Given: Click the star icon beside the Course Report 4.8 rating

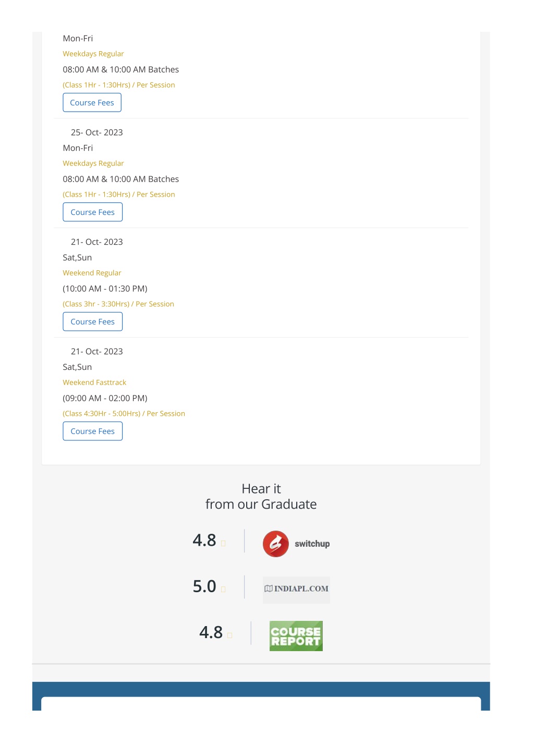Looking at the screenshot, I should click(x=229, y=635).
